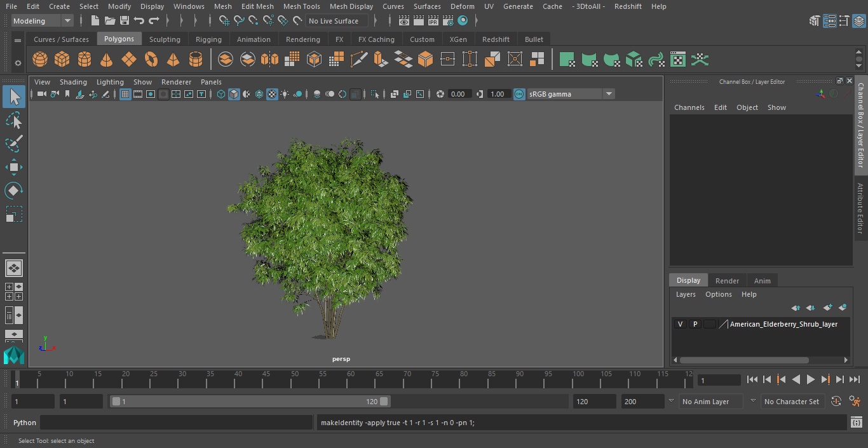
Task: Open the Redshift menu in menu bar
Action: [x=628, y=6]
